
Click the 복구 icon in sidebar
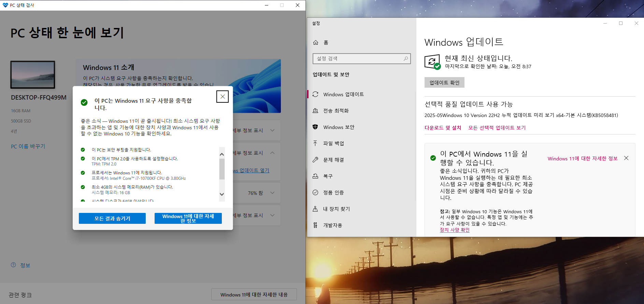[x=315, y=176]
